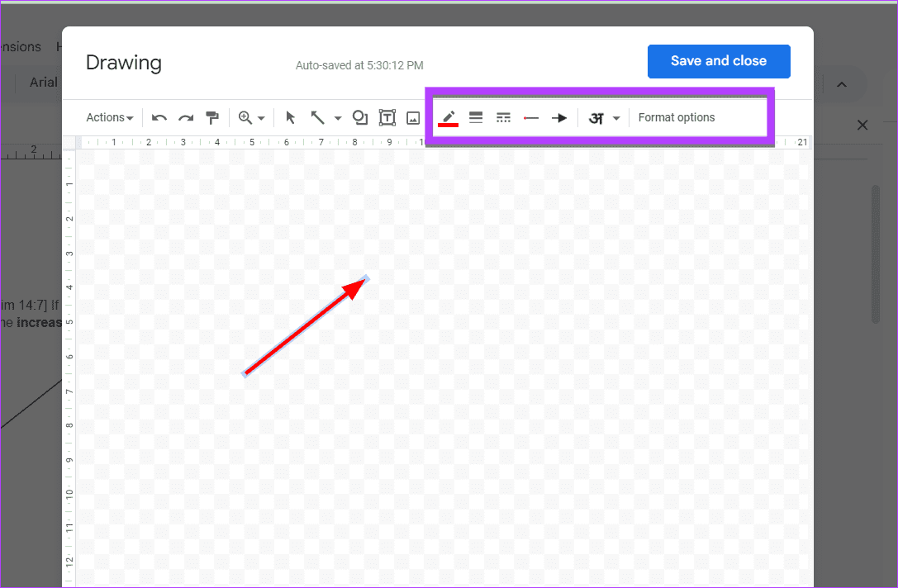Image resolution: width=898 pixels, height=588 pixels.
Task: Open Format options panel
Action: (x=677, y=118)
